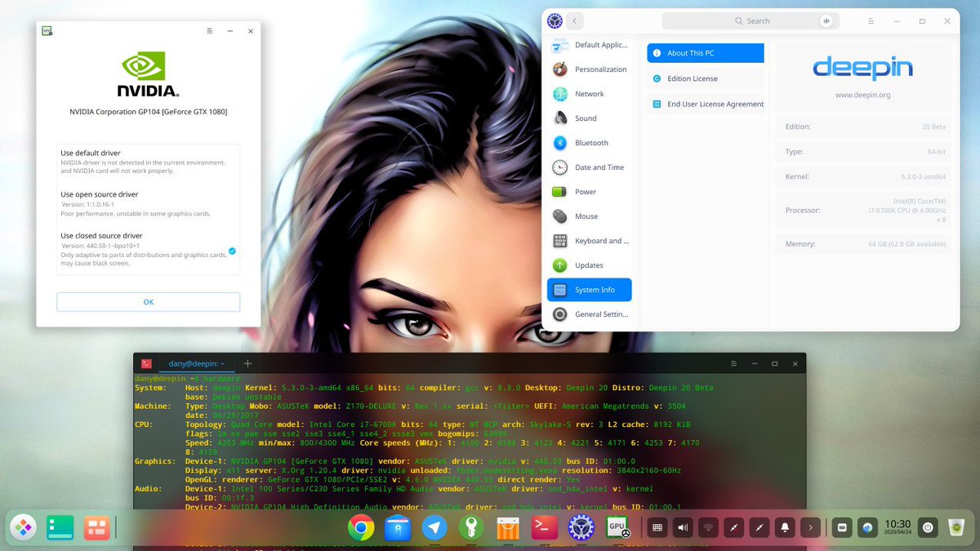Open Network settings in the sidebar

(x=589, y=94)
